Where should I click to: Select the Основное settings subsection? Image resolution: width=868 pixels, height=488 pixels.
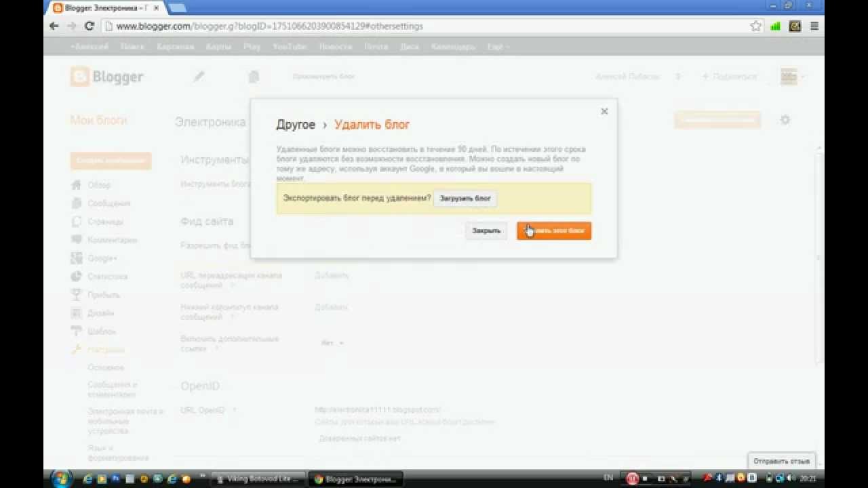106,367
